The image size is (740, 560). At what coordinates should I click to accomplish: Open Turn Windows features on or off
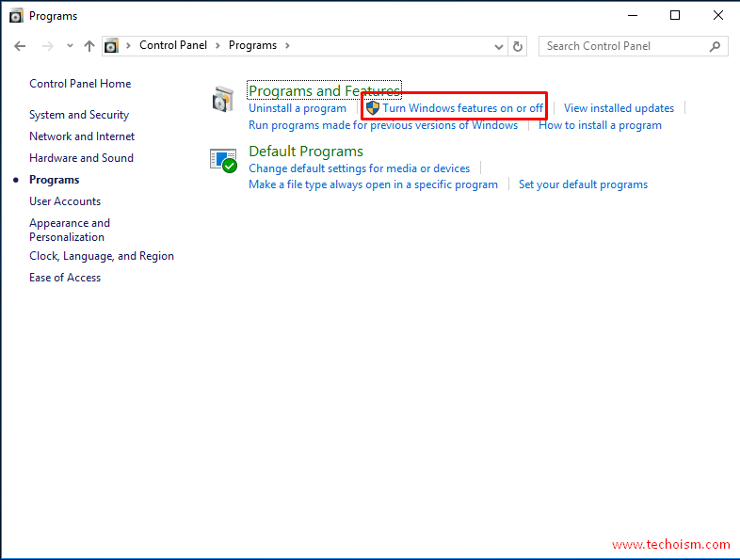[462, 108]
